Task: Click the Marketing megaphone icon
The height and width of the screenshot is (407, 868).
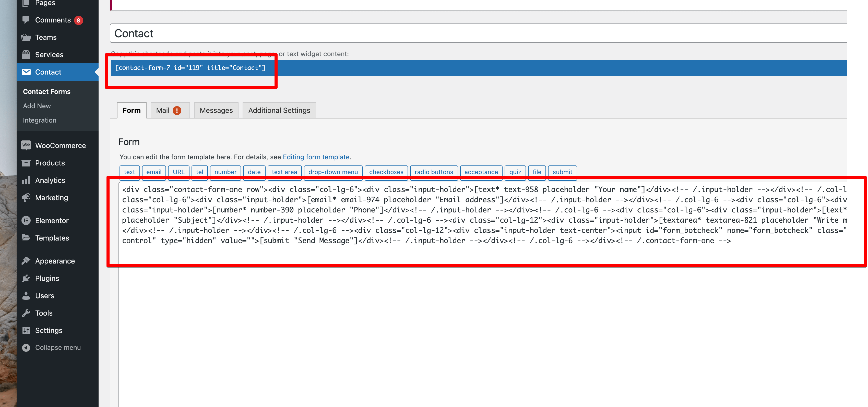Action: point(26,197)
